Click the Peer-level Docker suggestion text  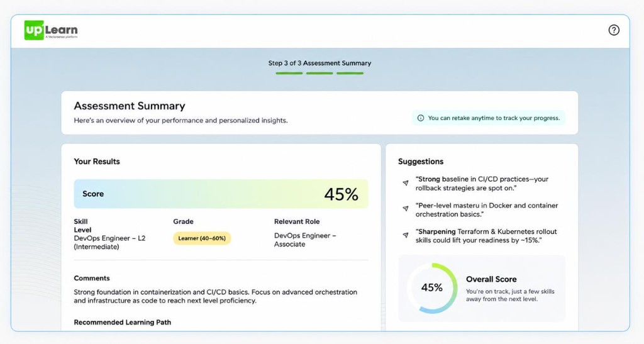coord(487,210)
